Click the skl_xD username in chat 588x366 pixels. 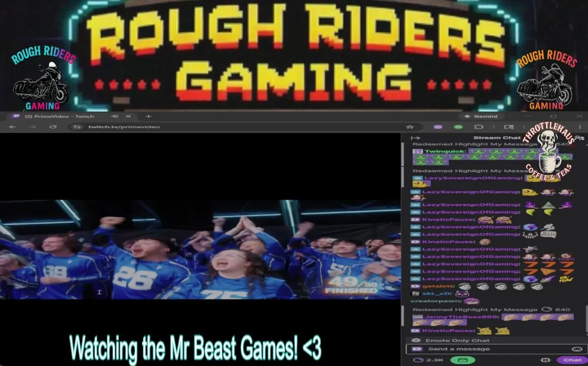[x=437, y=294]
